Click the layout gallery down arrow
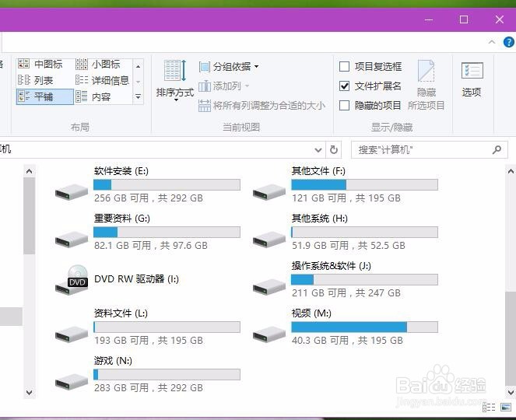Screen dimensions: 516x420 click(139, 82)
